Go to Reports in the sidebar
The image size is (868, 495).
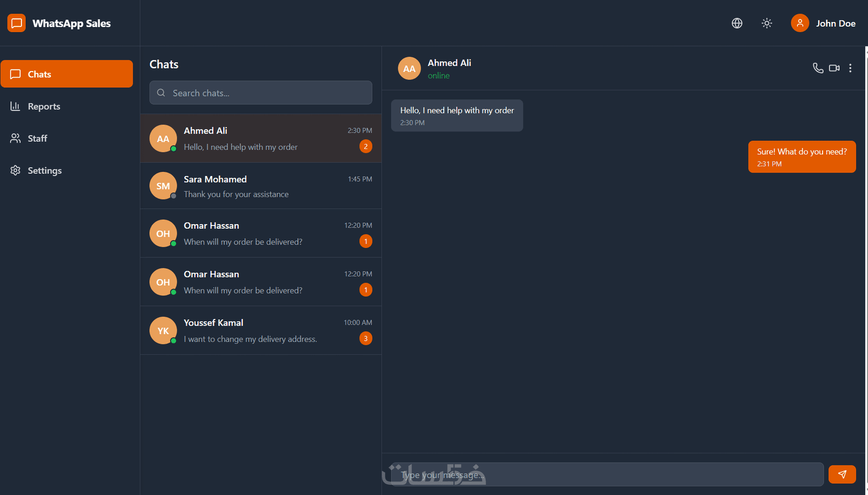67,106
